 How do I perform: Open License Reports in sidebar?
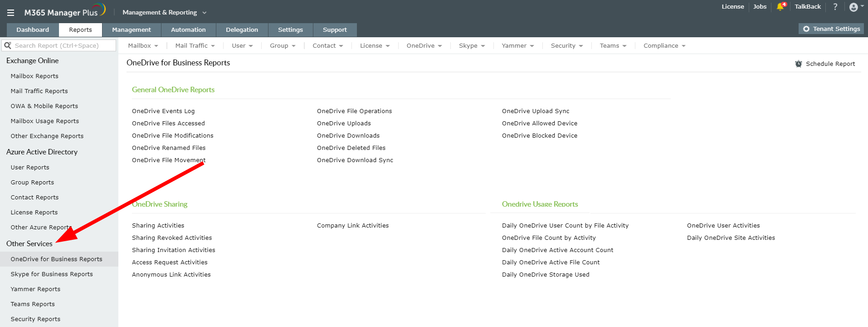(x=34, y=213)
